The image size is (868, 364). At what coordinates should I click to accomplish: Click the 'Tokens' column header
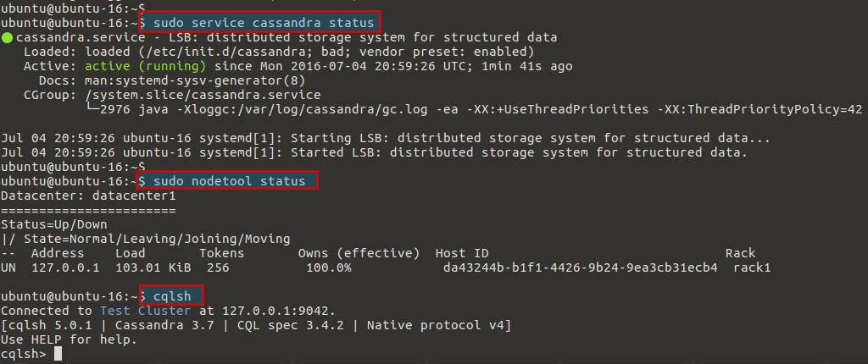tap(221, 253)
